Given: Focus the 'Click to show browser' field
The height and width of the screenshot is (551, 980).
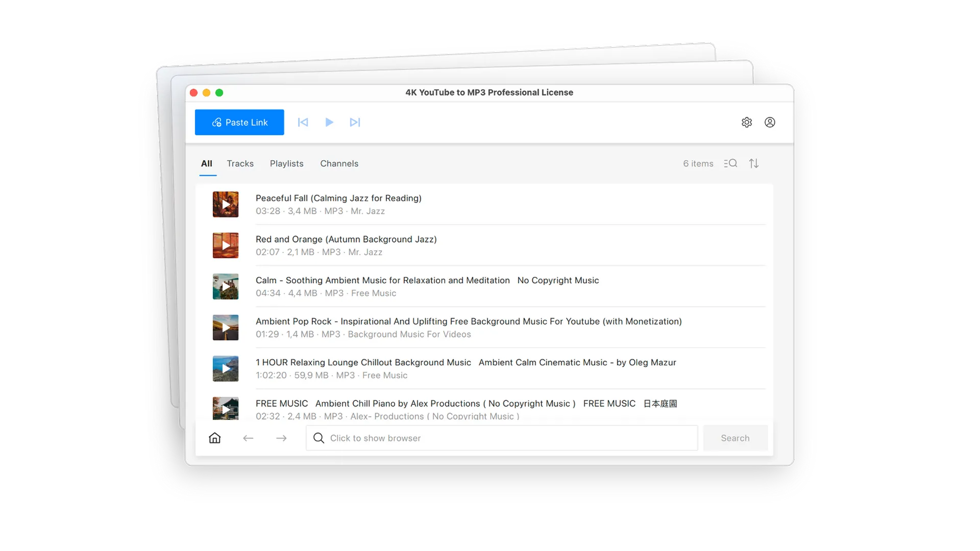Looking at the screenshot, I should [x=502, y=438].
